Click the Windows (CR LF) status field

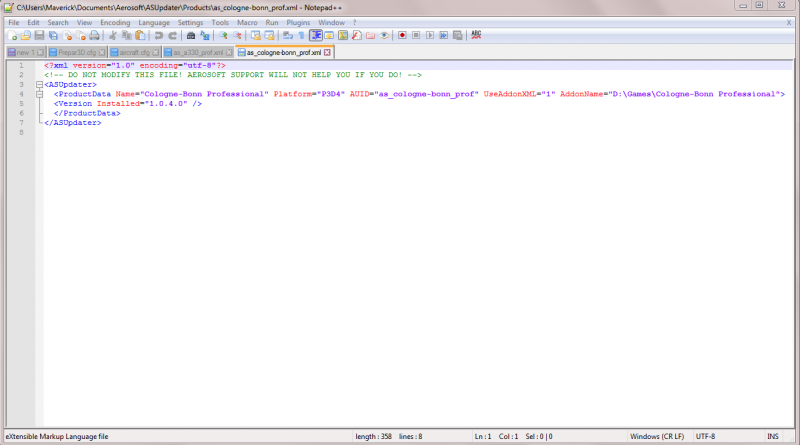tap(657, 436)
